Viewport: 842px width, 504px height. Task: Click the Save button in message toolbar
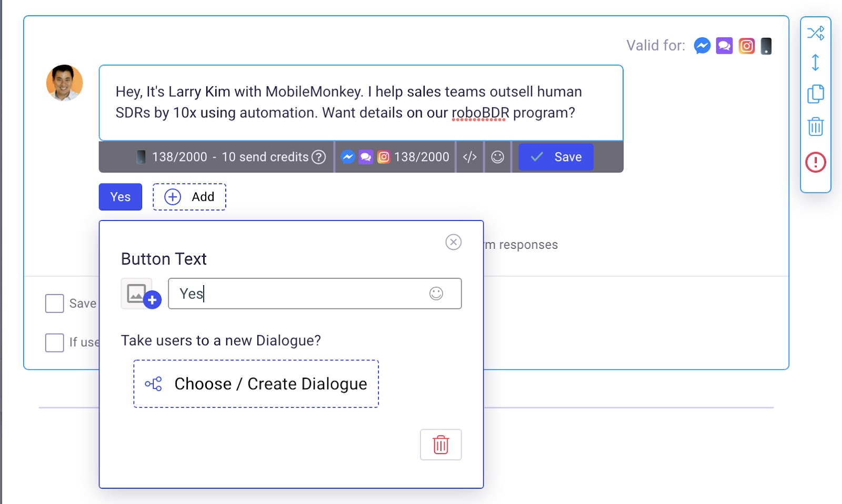tap(556, 157)
